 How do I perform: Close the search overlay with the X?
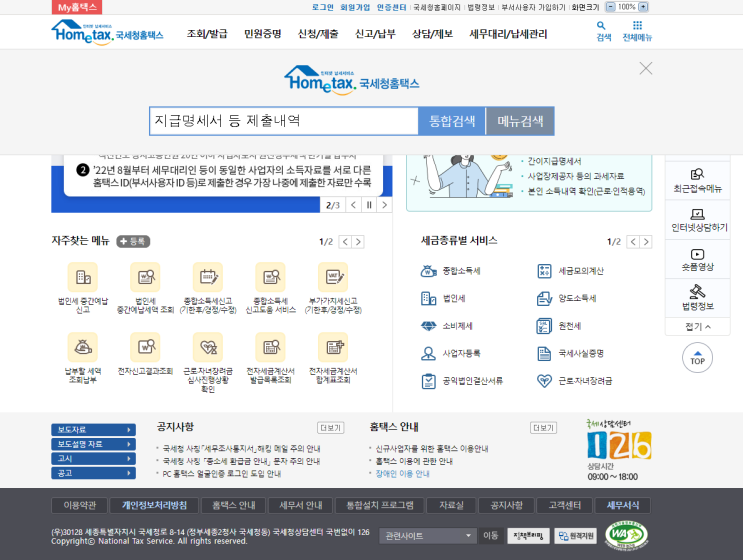645,68
